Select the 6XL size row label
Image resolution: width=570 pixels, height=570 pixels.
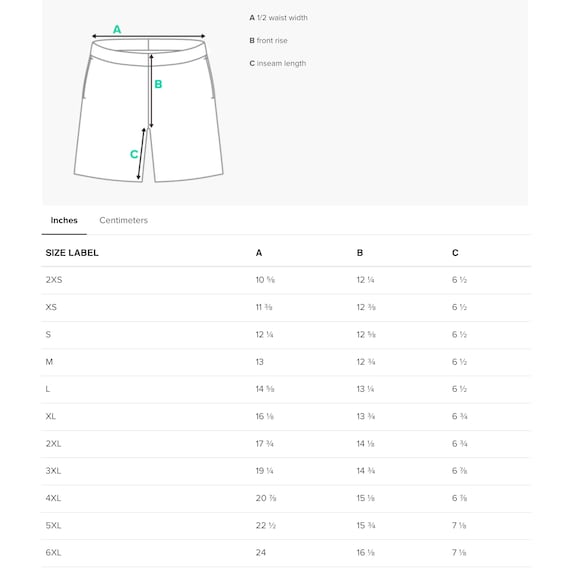coord(53,553)
